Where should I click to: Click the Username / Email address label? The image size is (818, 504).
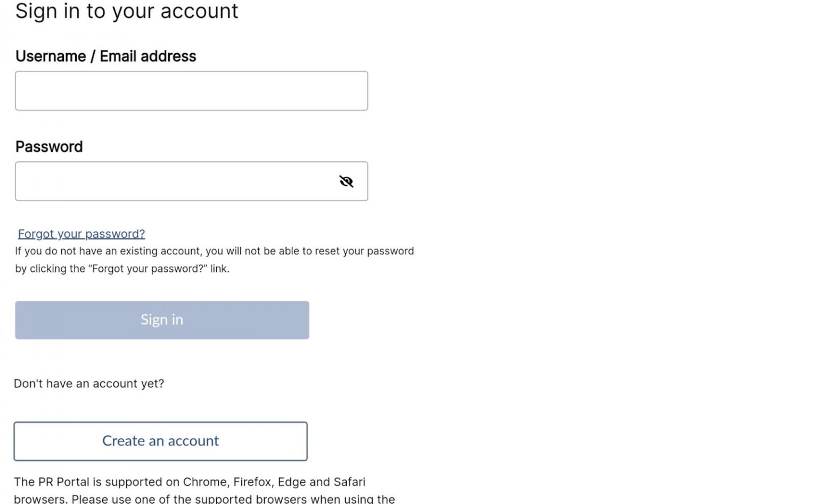pyautogui.click(x=105, y=56)
